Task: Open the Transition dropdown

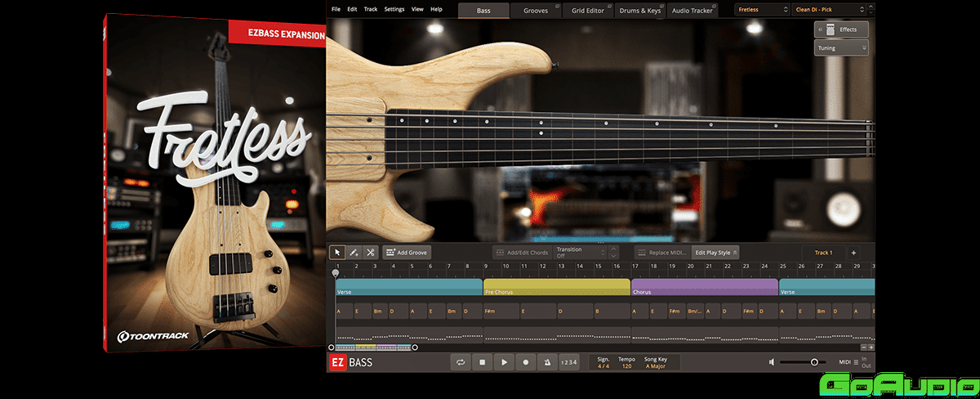Action: 579,253
